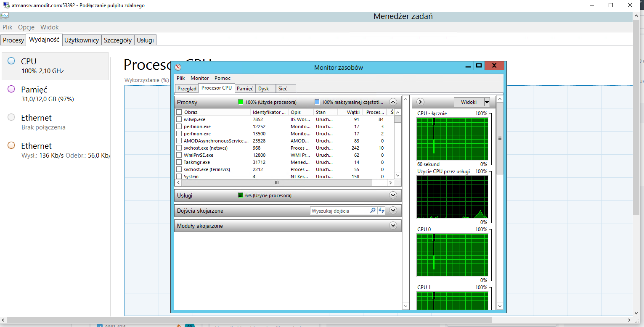The image size is (644, 327).
Task: Click the CPU 0 graph
Action: (453, 255)
